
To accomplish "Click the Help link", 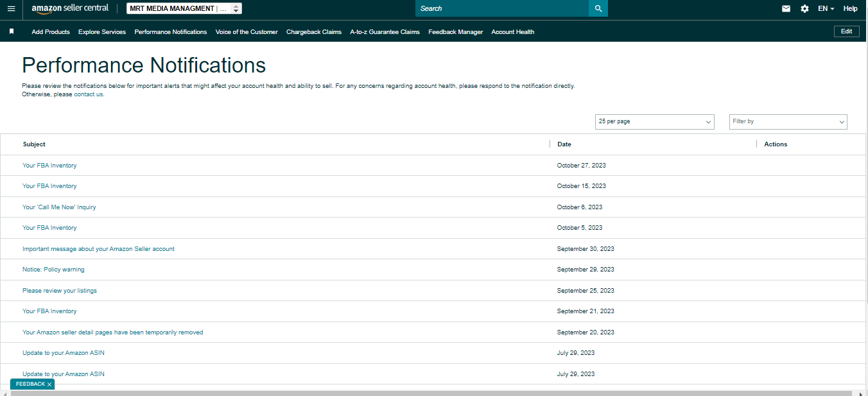I will click(x=850, y=8).
